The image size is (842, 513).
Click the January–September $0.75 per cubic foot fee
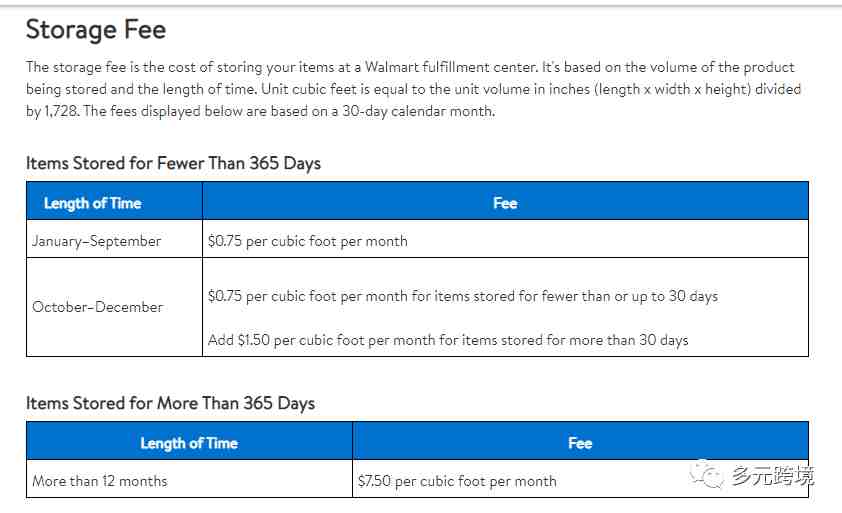pos(308,241)
